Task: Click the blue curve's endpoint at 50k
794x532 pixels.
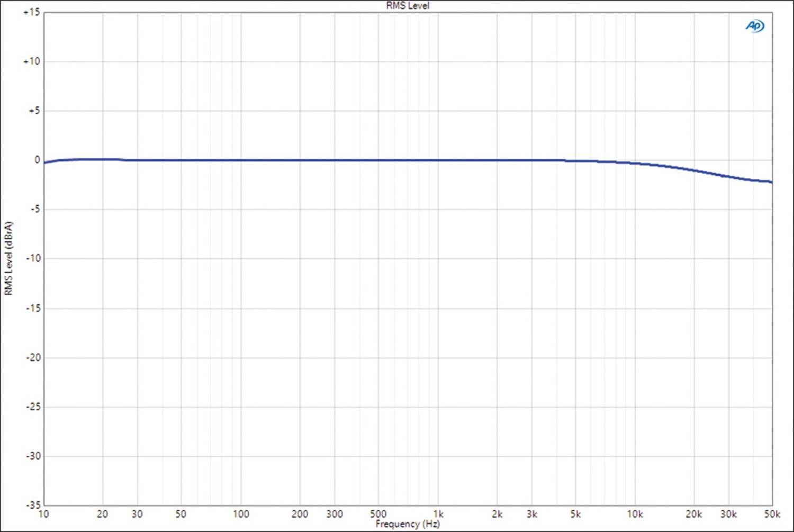Action: point(771,182)
